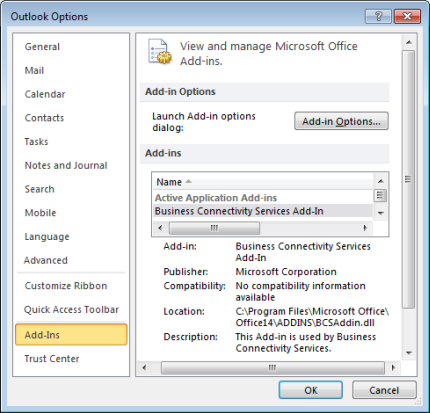Click main pane scroll up arrow
The image size is (430, 413).
pos(409,42)
